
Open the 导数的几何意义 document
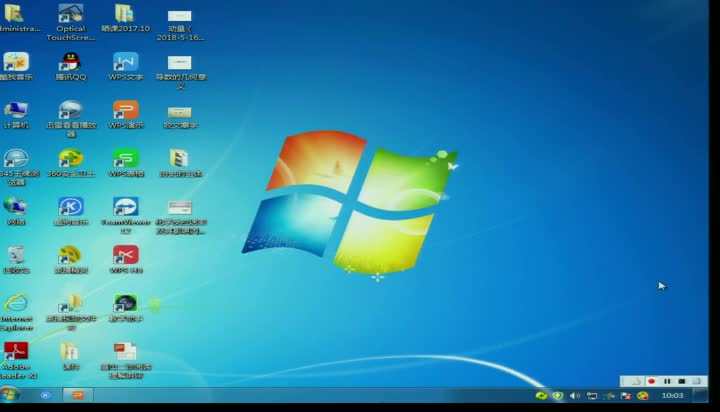180,71
